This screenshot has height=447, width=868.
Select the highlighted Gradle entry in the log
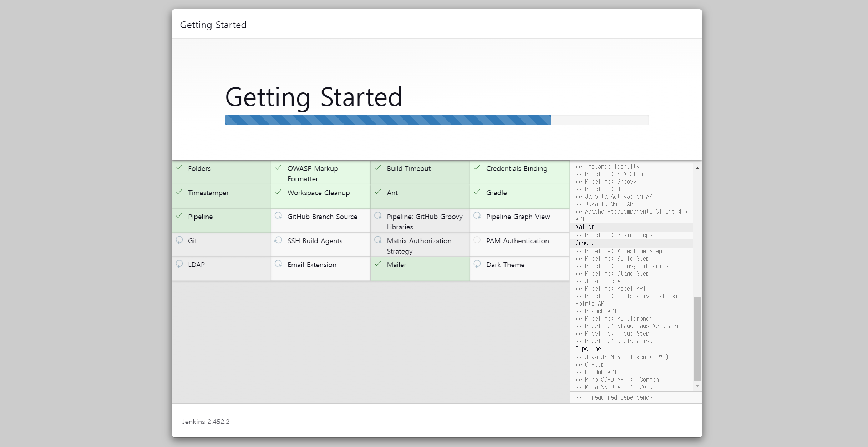585,243
